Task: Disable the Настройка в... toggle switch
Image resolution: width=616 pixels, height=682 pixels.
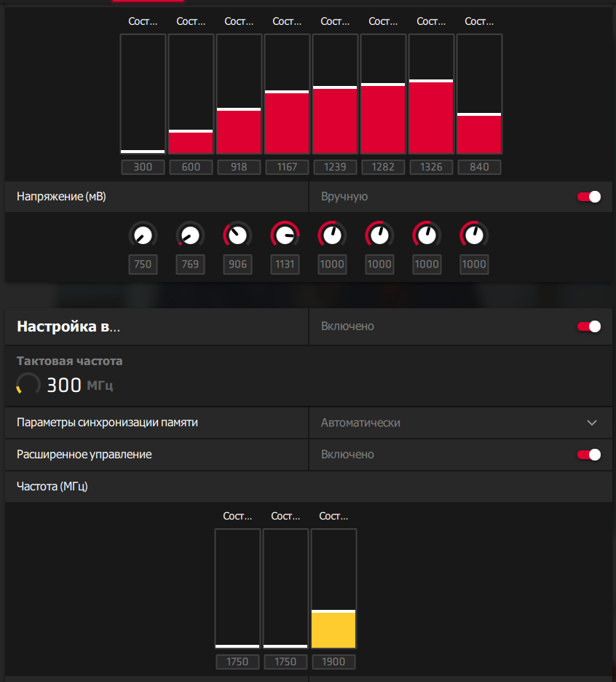Action: 588,326
